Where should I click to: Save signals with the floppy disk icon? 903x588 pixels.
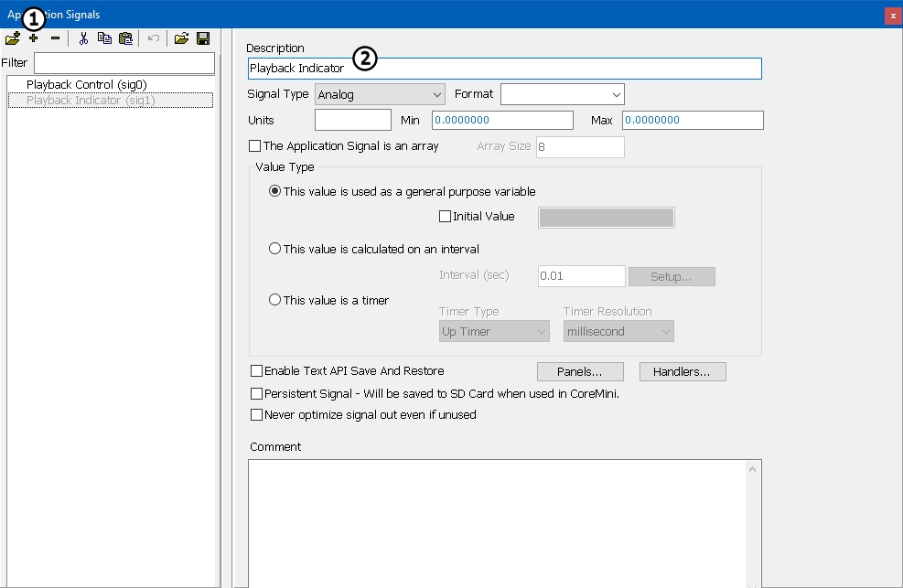point(203,38)
